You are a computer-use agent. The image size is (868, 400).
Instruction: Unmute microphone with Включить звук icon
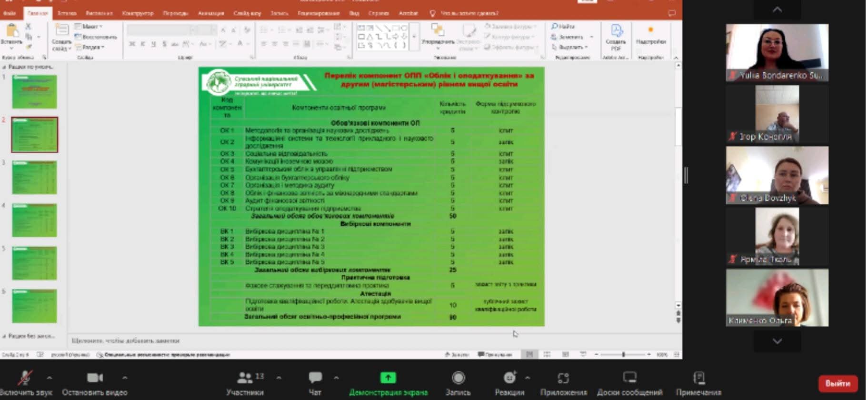click(25, 378)
